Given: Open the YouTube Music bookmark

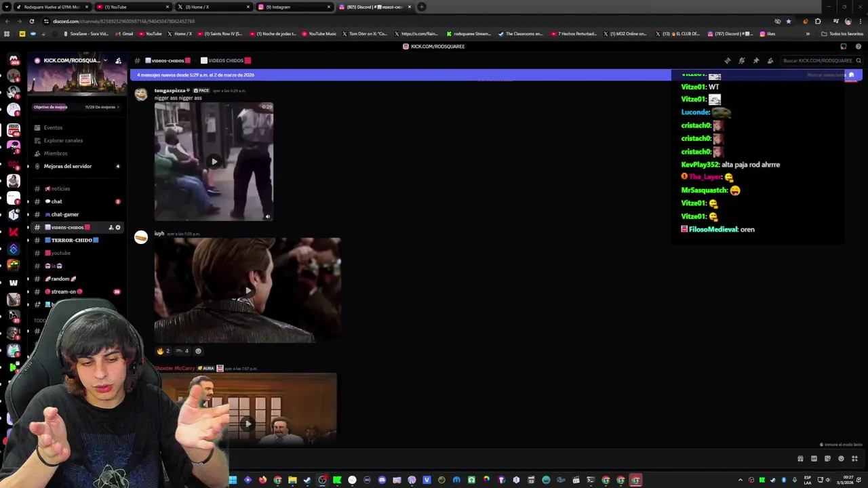Looking at the screenshot, I should pyautogui.click(x=319, y=34).
